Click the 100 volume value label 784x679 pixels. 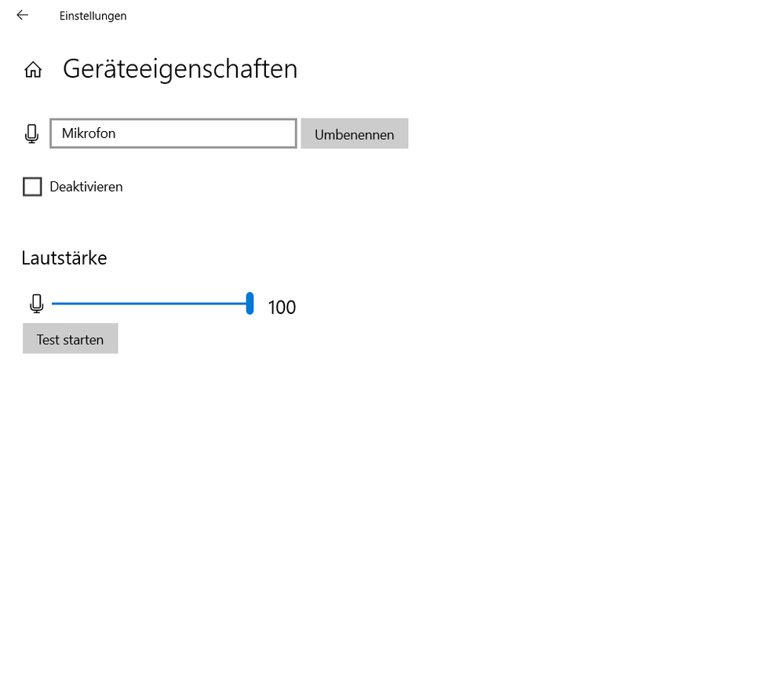282,307
